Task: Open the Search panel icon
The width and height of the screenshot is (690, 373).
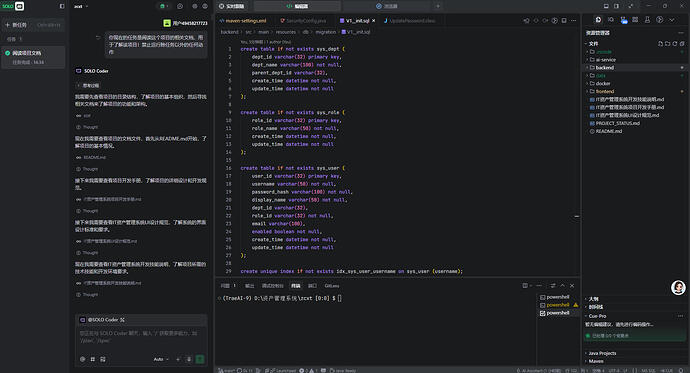Action: tap(611, 20)
